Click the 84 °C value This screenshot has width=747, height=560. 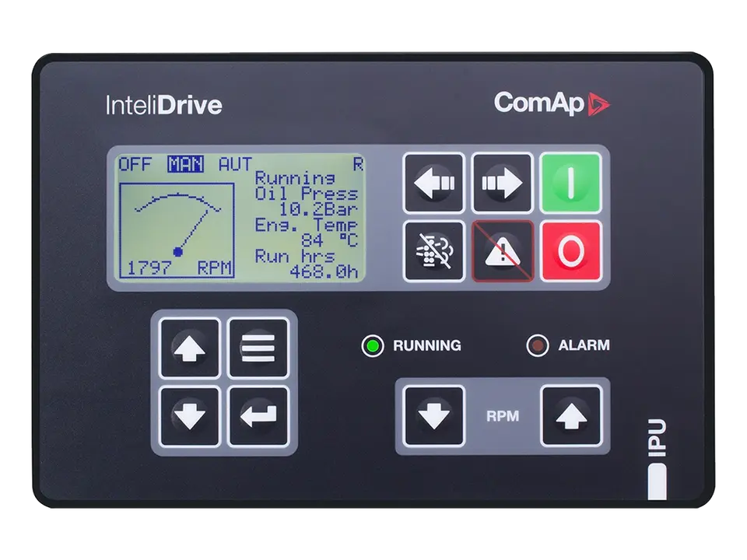click(x=330, y=240)
